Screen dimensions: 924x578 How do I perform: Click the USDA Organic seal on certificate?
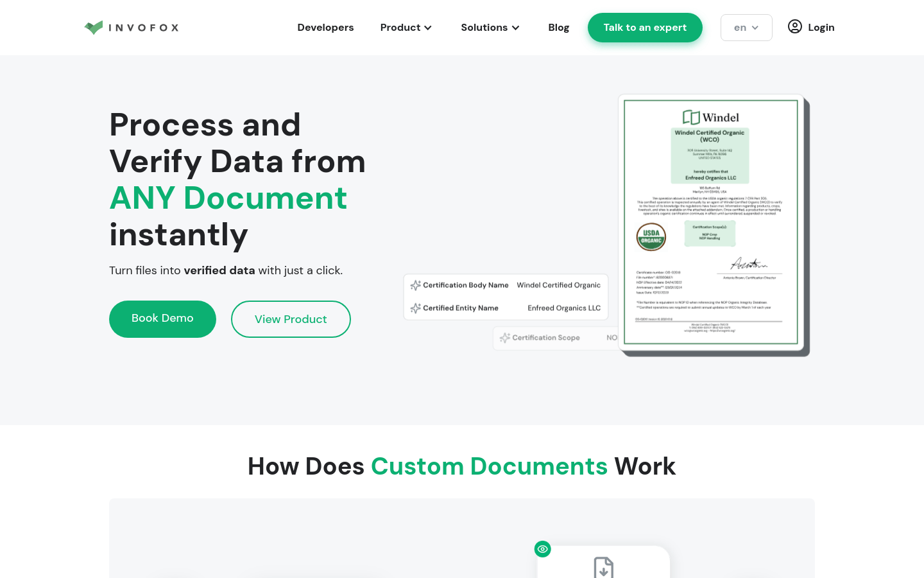coord(651,237)
